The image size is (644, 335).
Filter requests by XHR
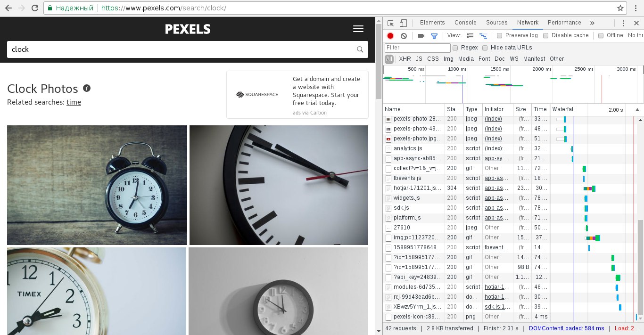coord(405,59)
